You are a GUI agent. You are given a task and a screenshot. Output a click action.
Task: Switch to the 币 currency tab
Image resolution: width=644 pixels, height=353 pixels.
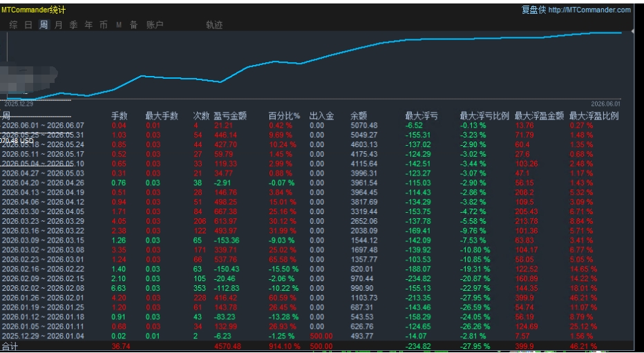(x=104, y=25)
